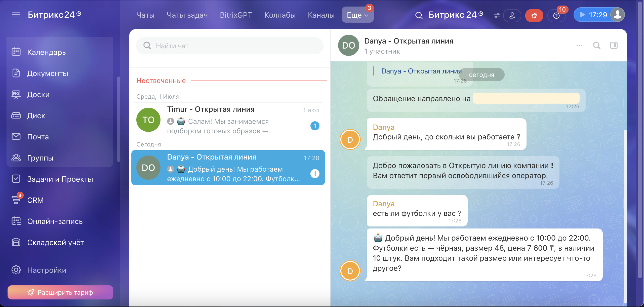The width and height of the screenshot is (644, 307).
Task: Click the quoted Danya - Открытая линия link
Action: [421, 71]
